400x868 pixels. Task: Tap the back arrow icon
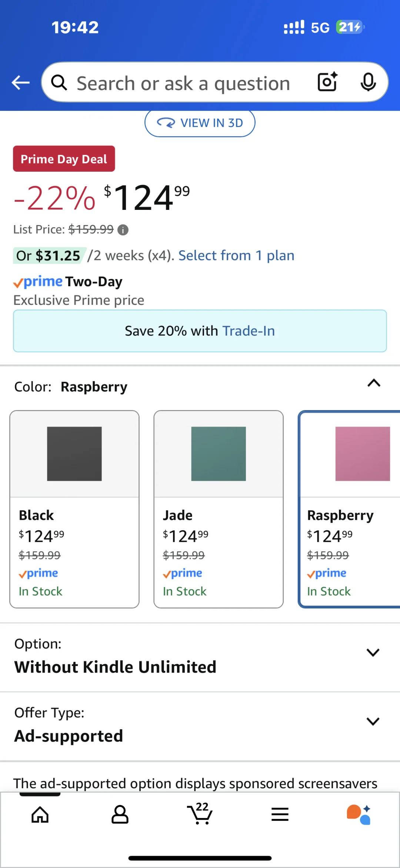click(21, 82)
